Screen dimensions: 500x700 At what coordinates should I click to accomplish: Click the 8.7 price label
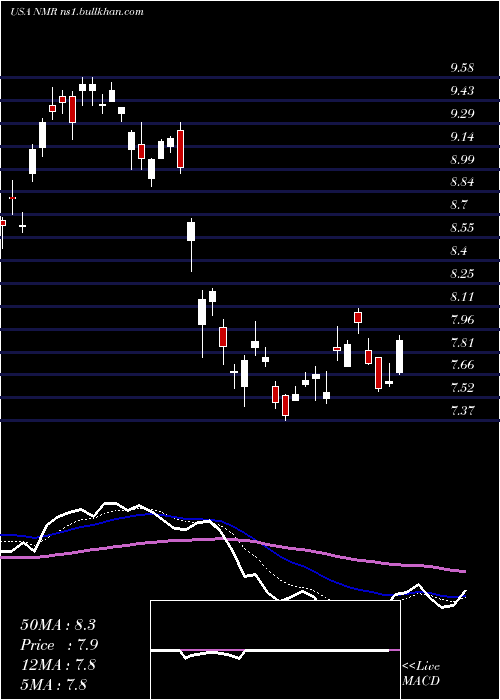(x=459, y=205)
